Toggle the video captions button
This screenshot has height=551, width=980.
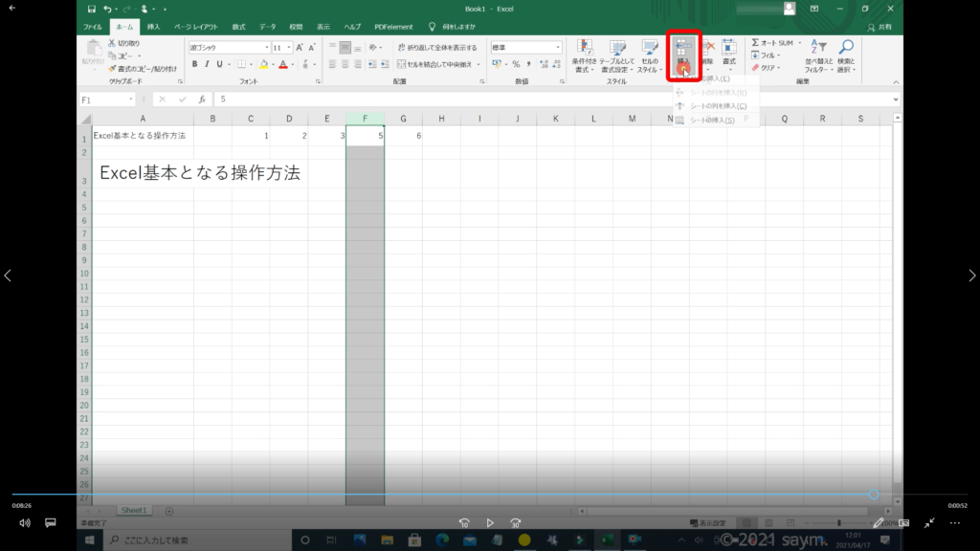coord(51,523)
